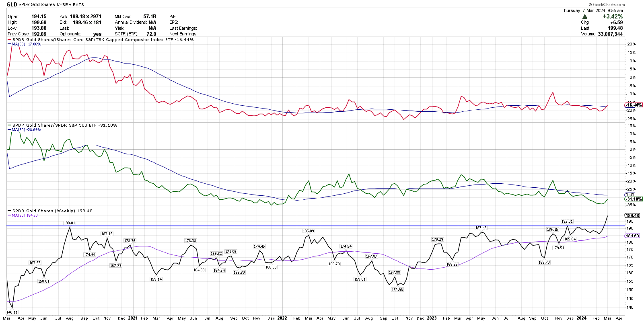This screenshot has height=322, width=644.
Task: Click the 184.50 moving average price tag
Action: (x=632, y=236)
